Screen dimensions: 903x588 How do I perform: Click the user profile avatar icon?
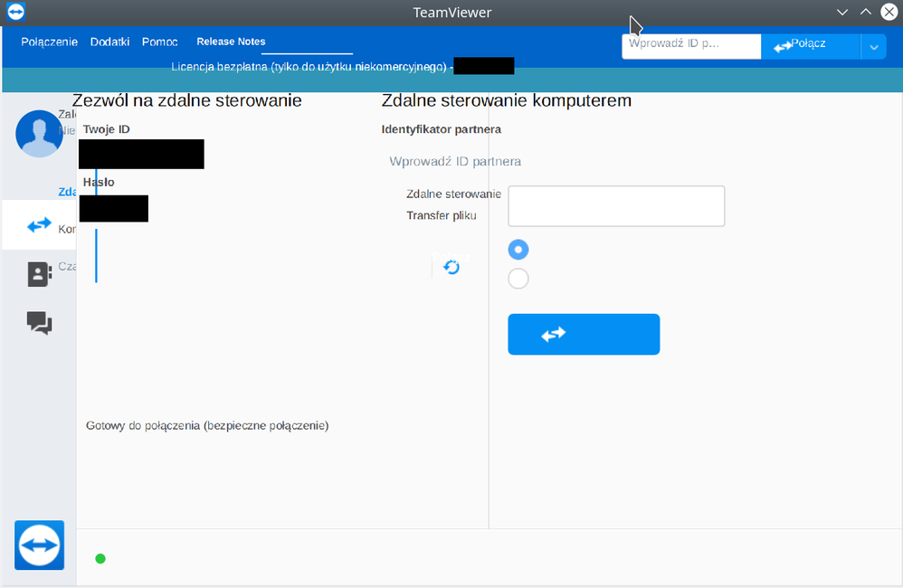click(39, 134)
